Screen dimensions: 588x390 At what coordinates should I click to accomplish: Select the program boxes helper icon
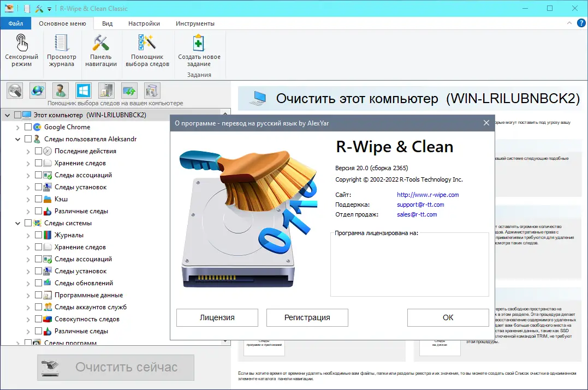(152, 91)
